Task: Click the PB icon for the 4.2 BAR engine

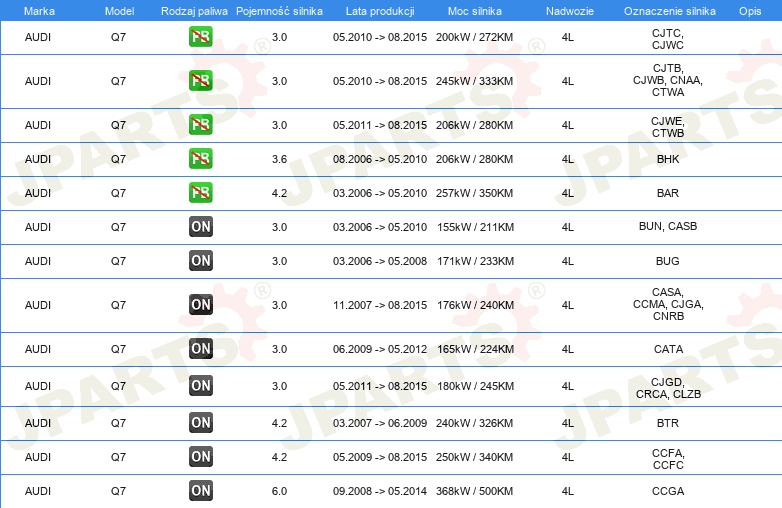Action: pyautogui.click(x=201, y=193)
